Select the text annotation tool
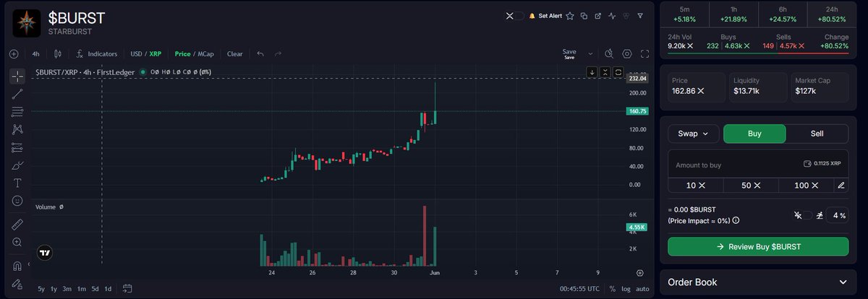The height and width of the screenshot is (299, 868). (18, 183)
